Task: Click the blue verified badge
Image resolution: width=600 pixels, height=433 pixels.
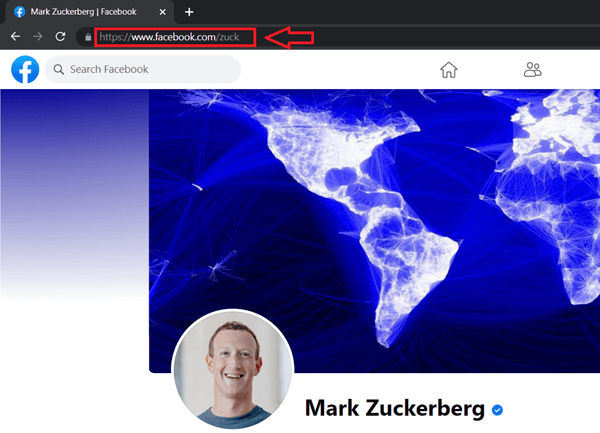Action: coord(497,409)
